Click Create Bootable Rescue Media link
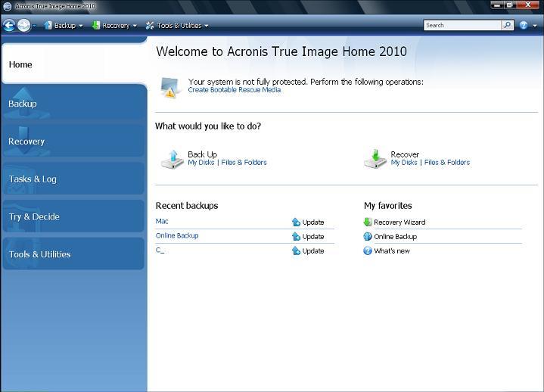The image size is (544, 392). click(235, 90)
